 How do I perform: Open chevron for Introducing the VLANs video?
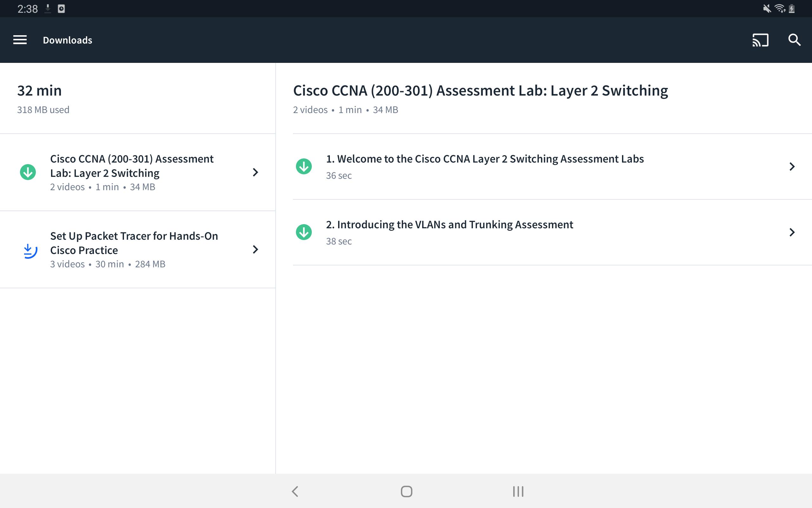792,232
